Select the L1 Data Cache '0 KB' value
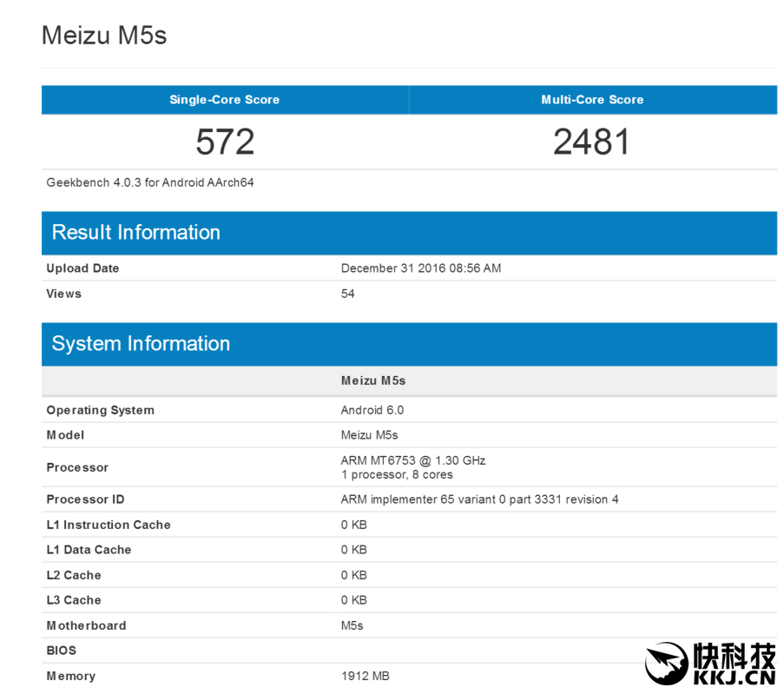This screenshot has height=694, width=784. [354, 550]
